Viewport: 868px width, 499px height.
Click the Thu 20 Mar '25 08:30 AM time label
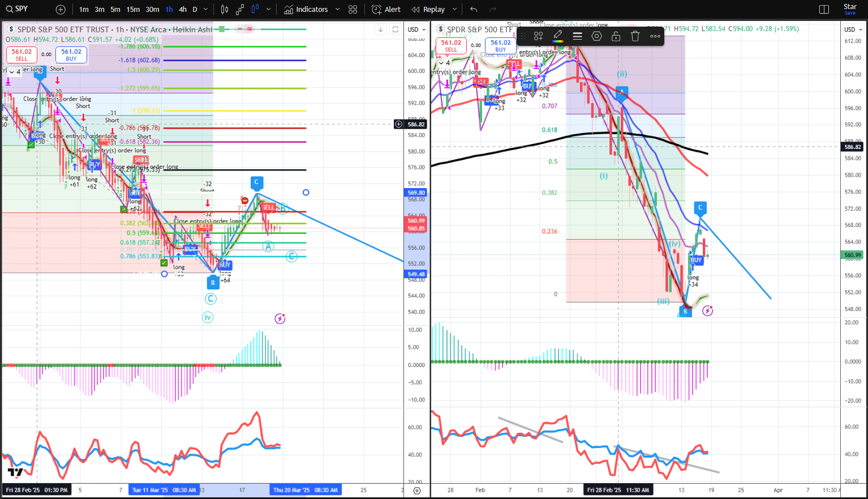(x=306, y=490)
